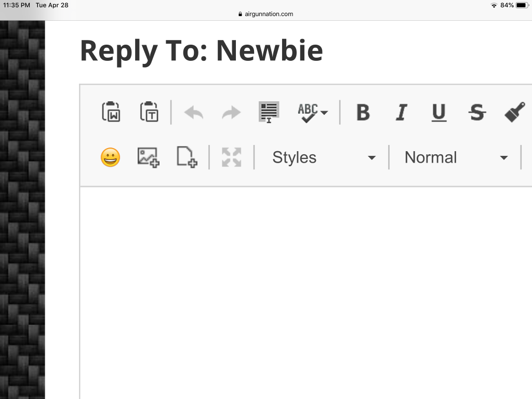Image resolution: width=532 pixels, height=399 pixels.
Task: Tap the airgunnation.com address bar
Action: click(x=266, y=14)
